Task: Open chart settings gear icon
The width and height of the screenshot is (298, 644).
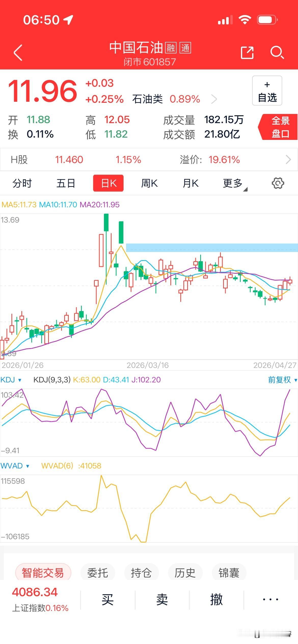Action: tap(278, 183)
